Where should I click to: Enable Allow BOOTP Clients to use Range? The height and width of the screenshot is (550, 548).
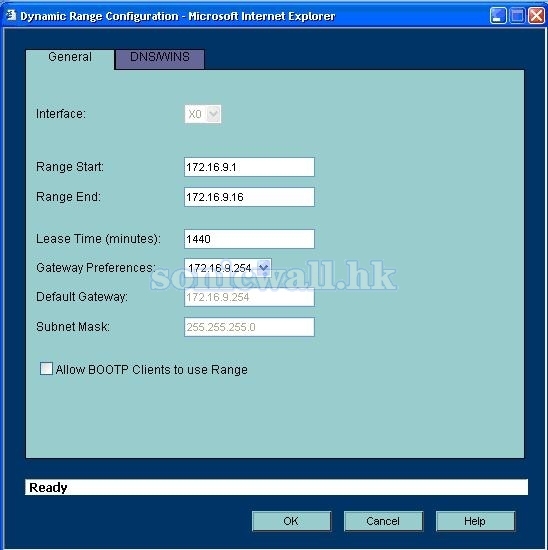click(46, 369)
